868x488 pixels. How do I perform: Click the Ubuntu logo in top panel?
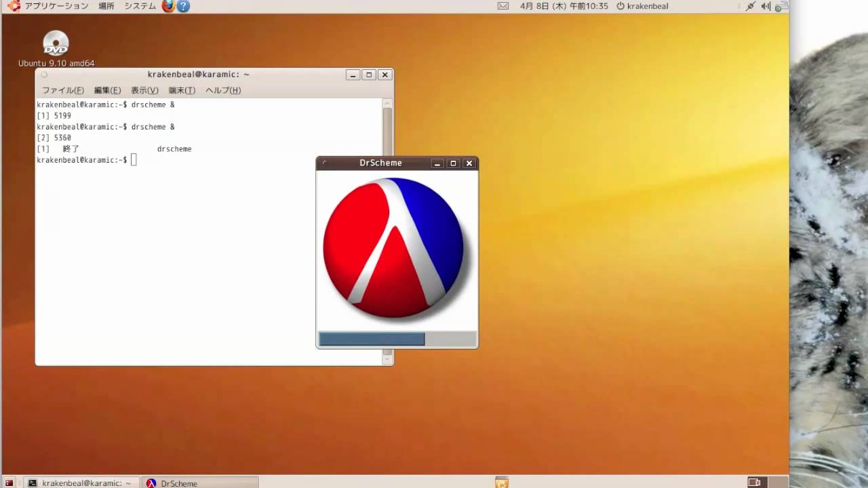pyautogui.click(x=14, y=6)
